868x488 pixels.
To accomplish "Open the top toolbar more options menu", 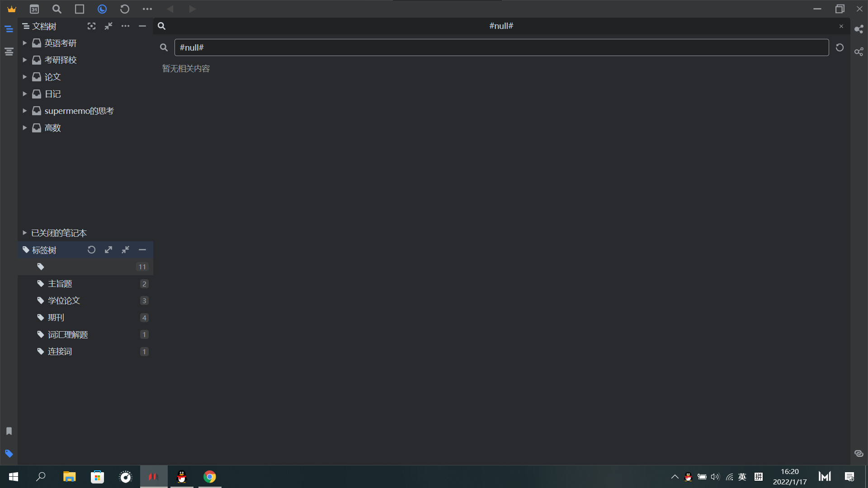I will click(147, 9).
